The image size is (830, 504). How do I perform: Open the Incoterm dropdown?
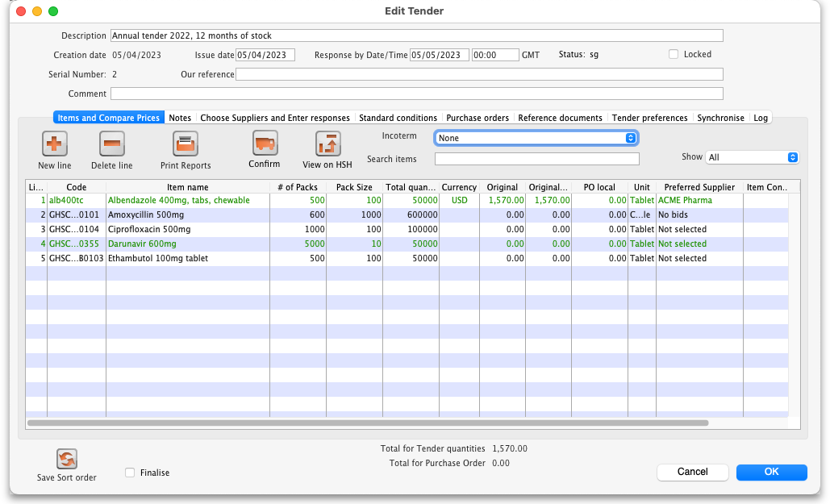[536, 138]
